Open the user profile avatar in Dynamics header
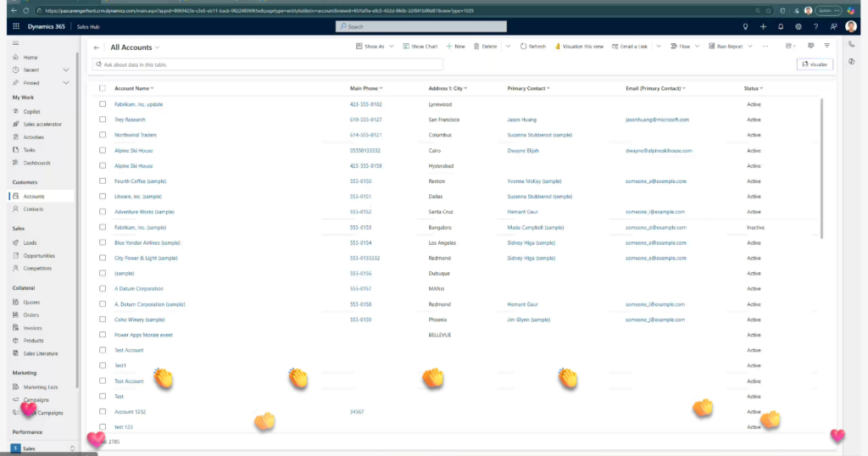The width and height of the screenshot is (868, 456). click(851, 26)
